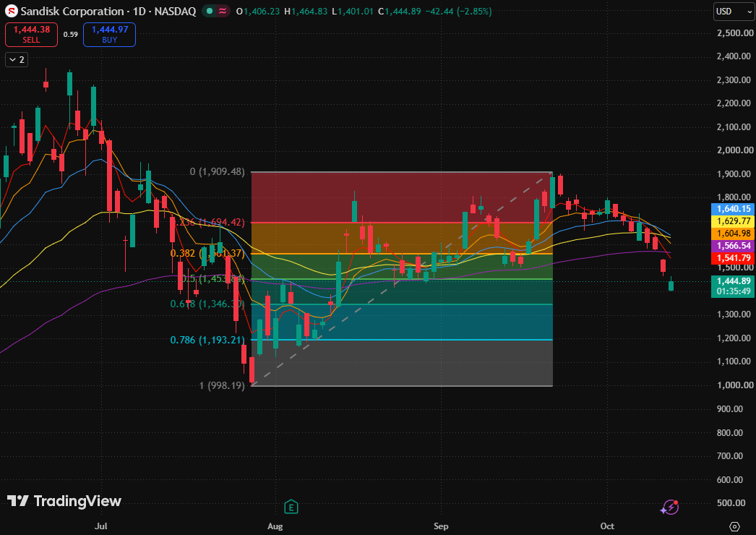
Task: Click the Sandisk red logo icon
Action: coord(11,11)
